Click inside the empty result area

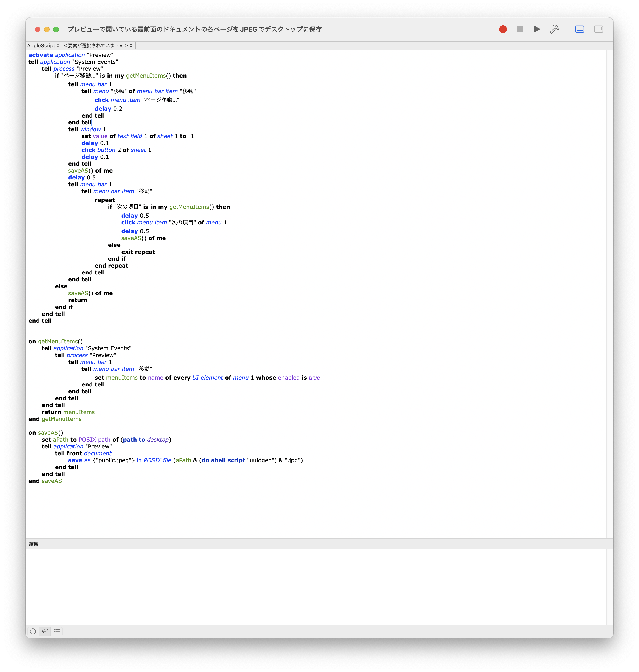click(x=307, y=586)
